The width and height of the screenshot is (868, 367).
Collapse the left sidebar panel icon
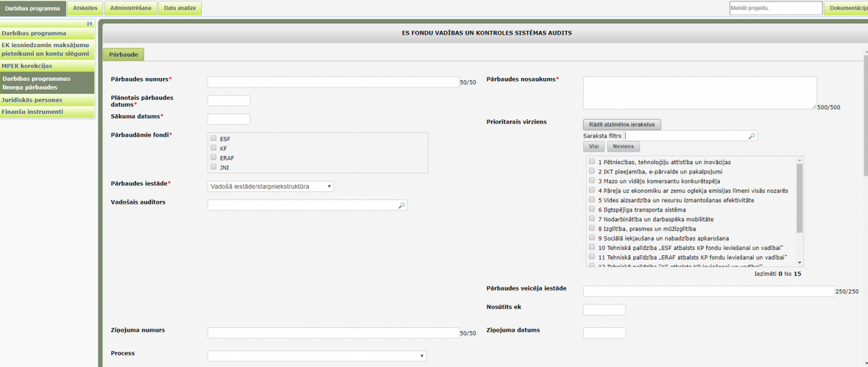tap(89, 24)
